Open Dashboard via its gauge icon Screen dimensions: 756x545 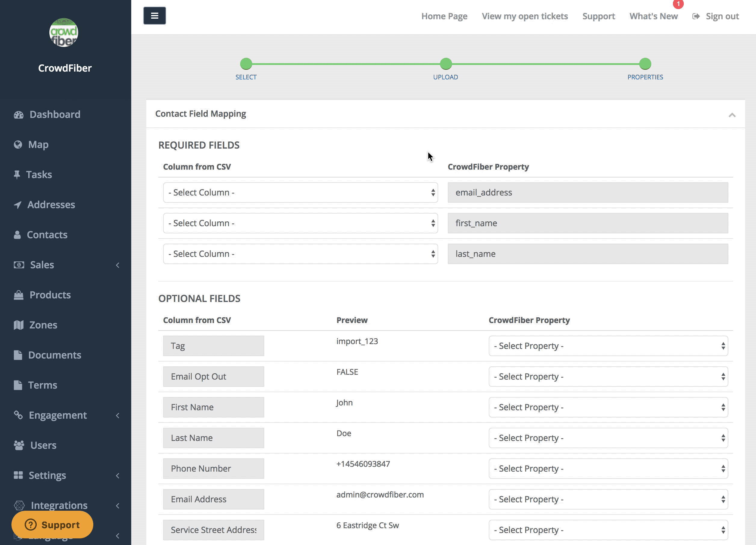[19, 115]
